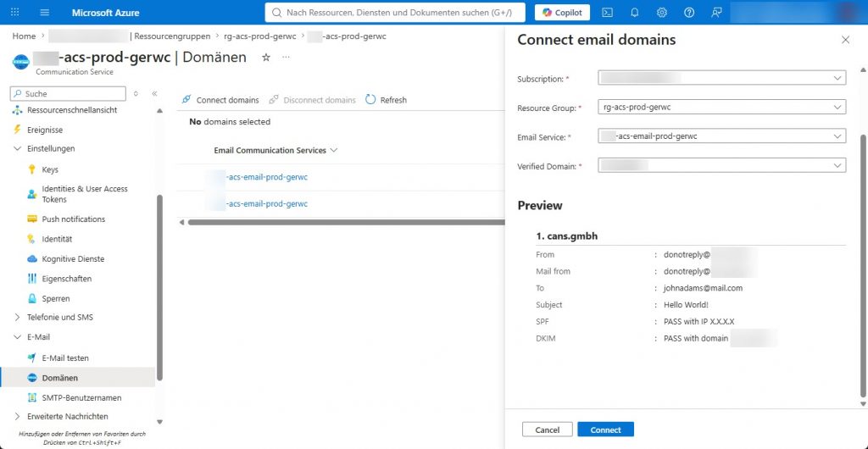Click the Copilot button
Viewport: 868px width, 449px height.
coord(562,12)
